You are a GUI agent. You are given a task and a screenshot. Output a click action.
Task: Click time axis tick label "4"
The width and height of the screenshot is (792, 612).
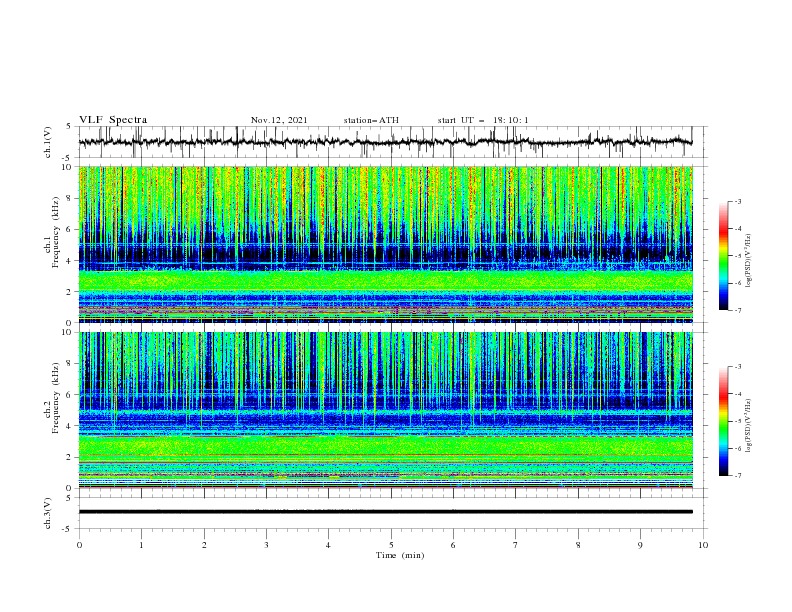pos(328,545)
